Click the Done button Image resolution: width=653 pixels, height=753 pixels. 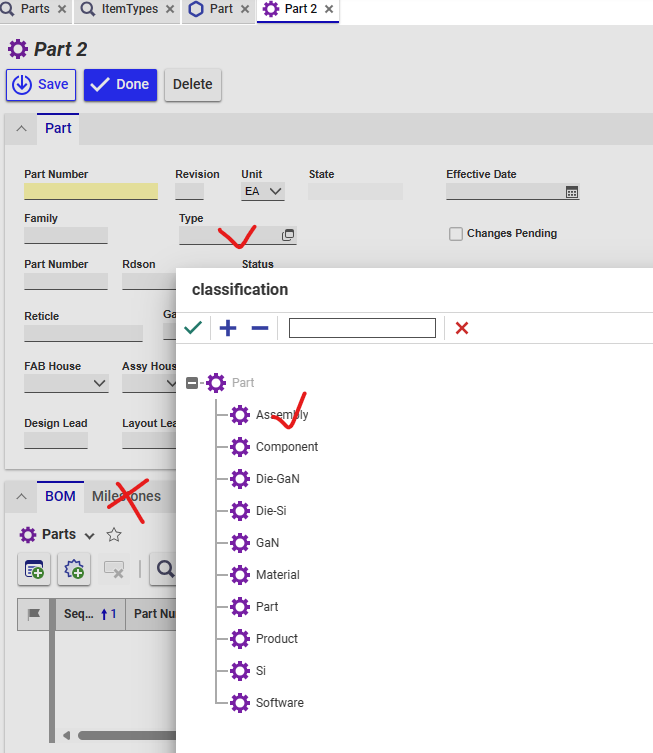tap(121, 85)
